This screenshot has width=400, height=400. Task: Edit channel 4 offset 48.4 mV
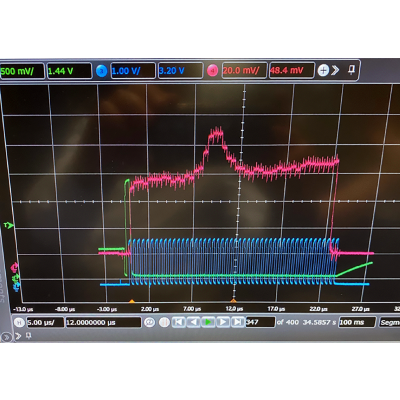point(292,70)
